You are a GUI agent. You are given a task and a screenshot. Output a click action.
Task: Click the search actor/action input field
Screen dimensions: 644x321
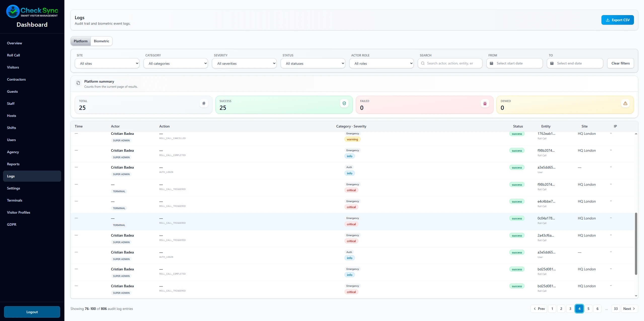click(450, 63)
